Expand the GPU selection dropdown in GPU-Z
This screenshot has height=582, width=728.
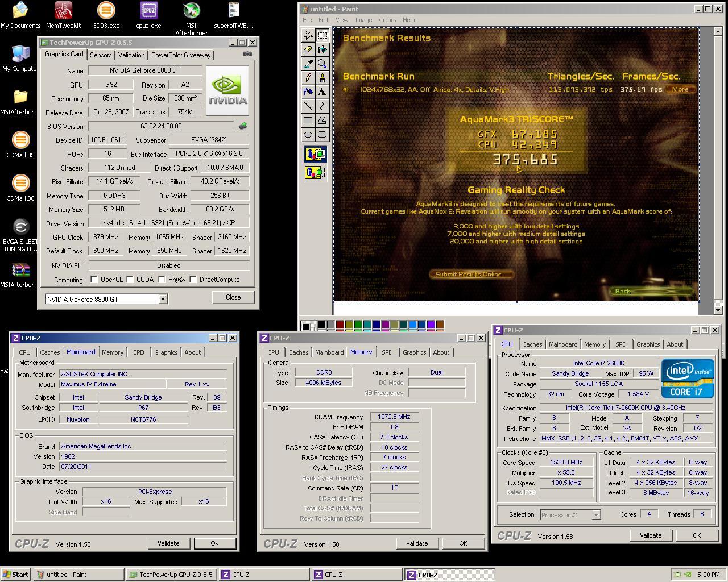(x=163, y=299)
